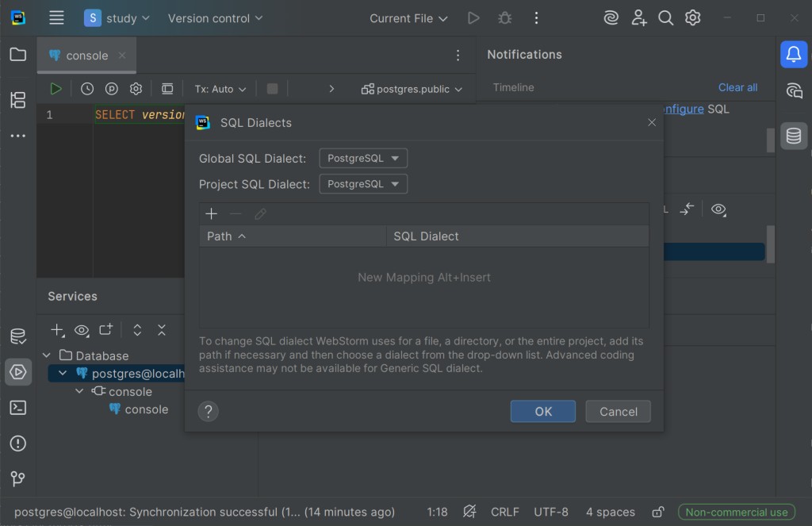Open the Terminal tool window
This screenshot has width=812, height=526.
[x=17, y=408]
